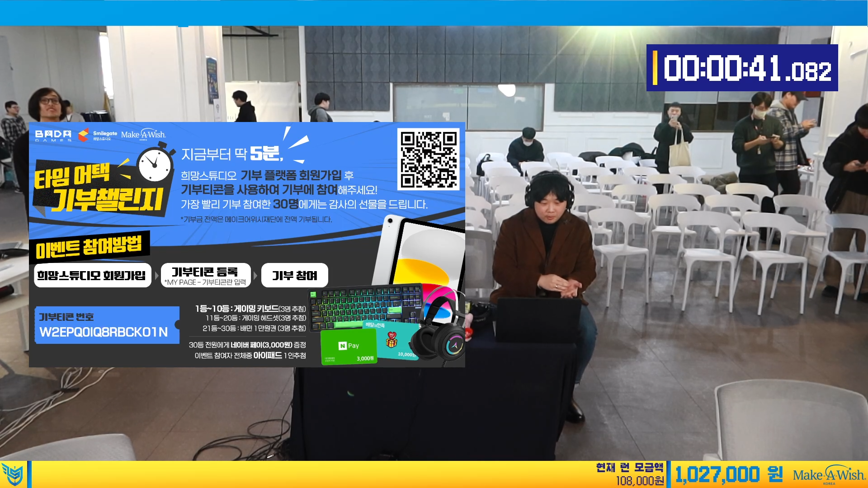Click the BADA GAMES logo
Viewport: 868px width, 488px height.
(x=53, y=136)
